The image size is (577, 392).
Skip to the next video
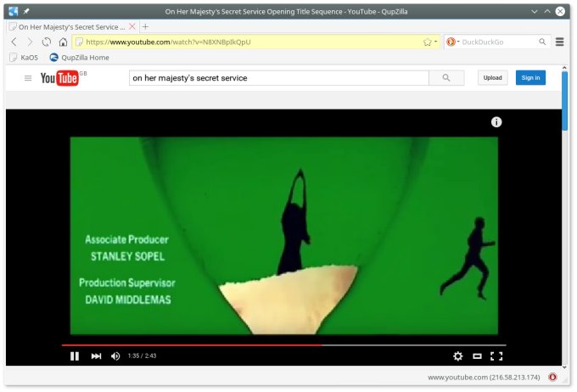click(96, 356)
